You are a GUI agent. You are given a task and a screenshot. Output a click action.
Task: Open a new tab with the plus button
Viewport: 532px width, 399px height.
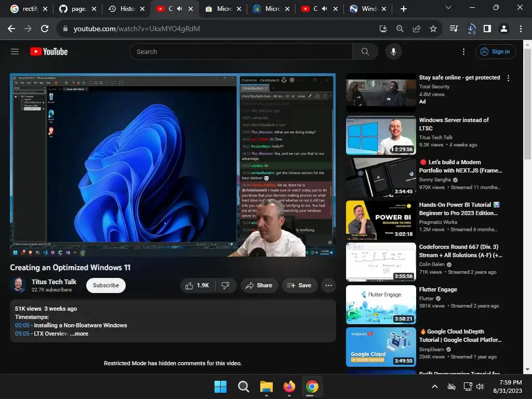[x=403, y=9]
